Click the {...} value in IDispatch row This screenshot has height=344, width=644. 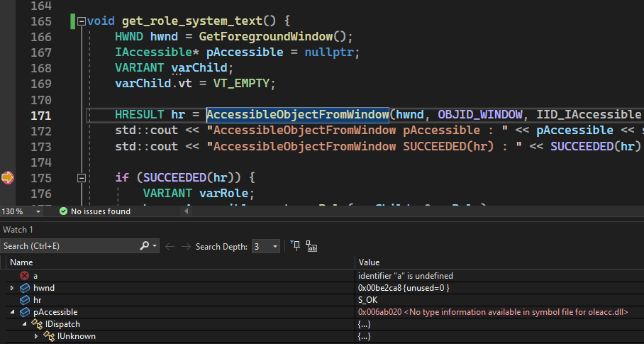365,324
